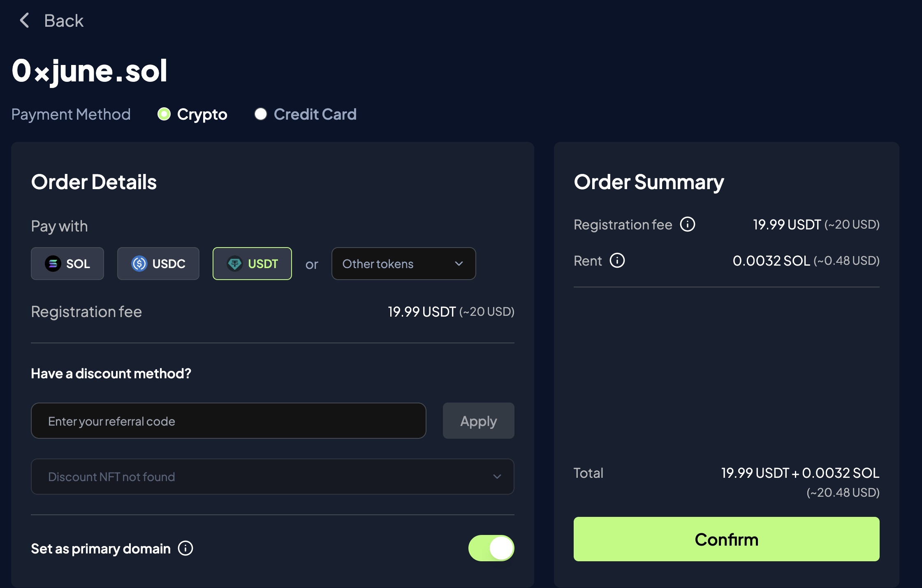922x588 pixels.
Task: Expand the Discount NFT not found dropdown
Action: 273,477
